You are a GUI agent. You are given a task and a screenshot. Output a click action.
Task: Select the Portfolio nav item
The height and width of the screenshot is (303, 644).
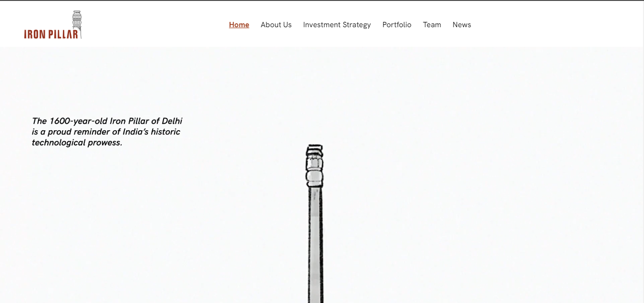click(397, 25)
